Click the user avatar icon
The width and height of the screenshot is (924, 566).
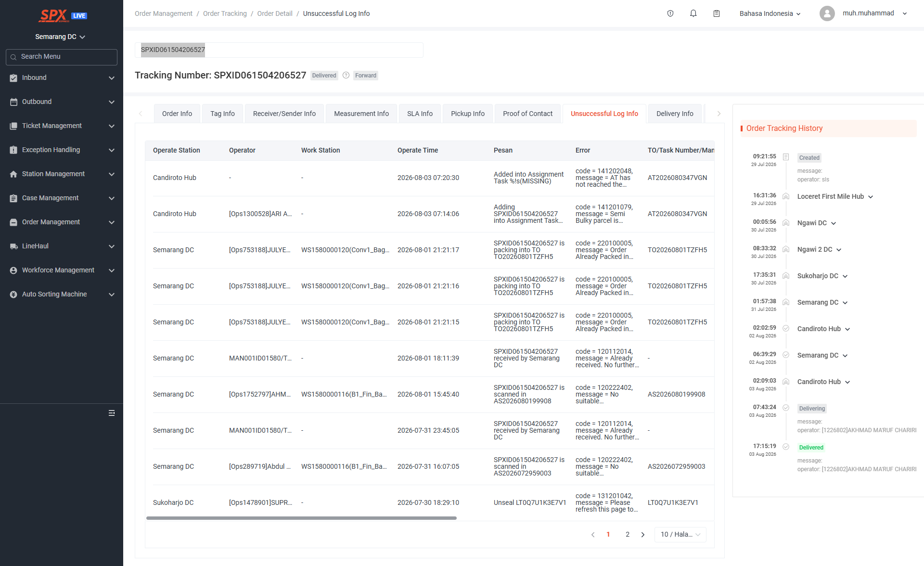click(827, 13)
